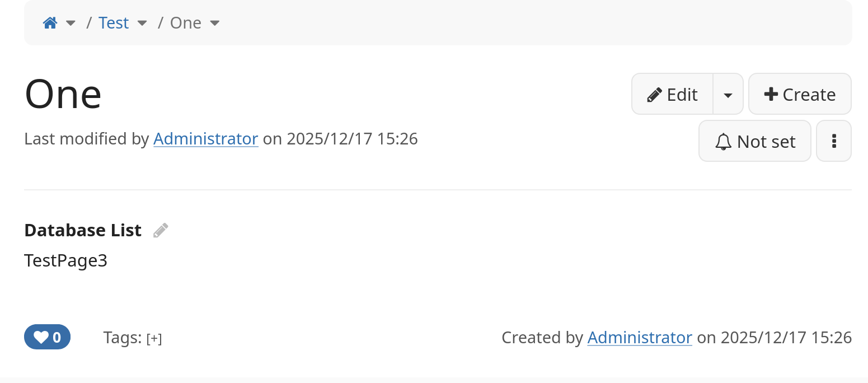Screen dimensions: 868x383
Task: Open the Edit button's dropdown arrow
Action: [728, 95]
